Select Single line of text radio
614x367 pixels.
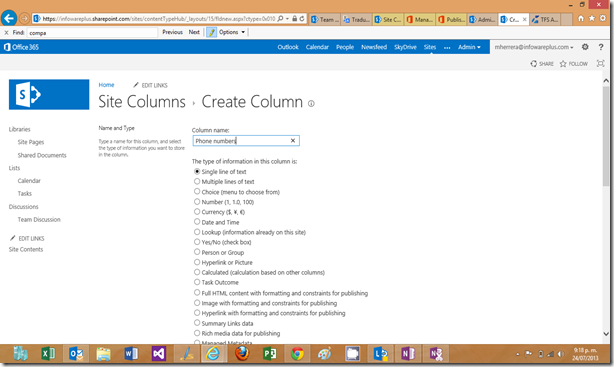click(197, 171)
